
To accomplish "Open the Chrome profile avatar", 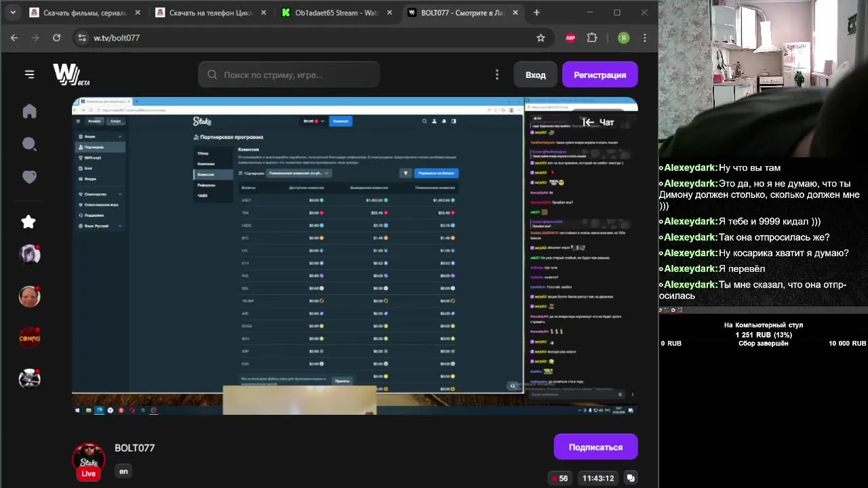I will point(623,38).
